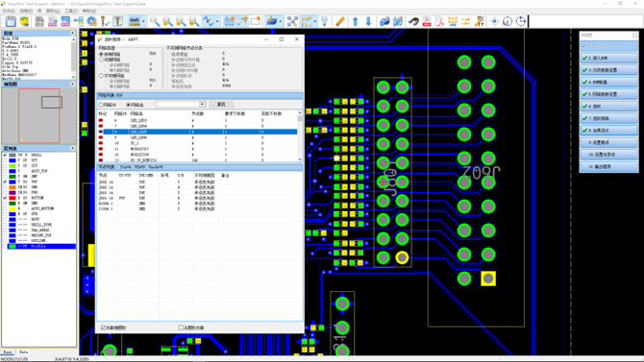Enable the PWR layer checkbox

[5, 192]
